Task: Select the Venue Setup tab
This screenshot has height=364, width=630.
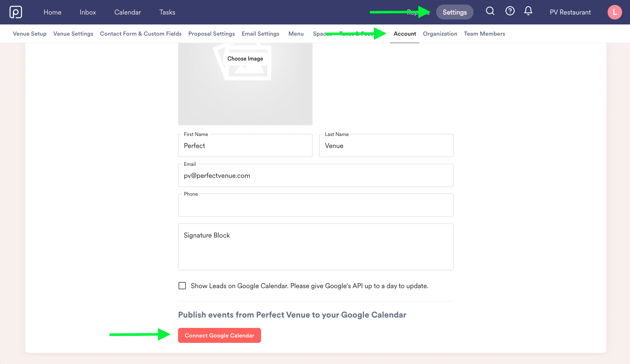Action: pos(29,34)
